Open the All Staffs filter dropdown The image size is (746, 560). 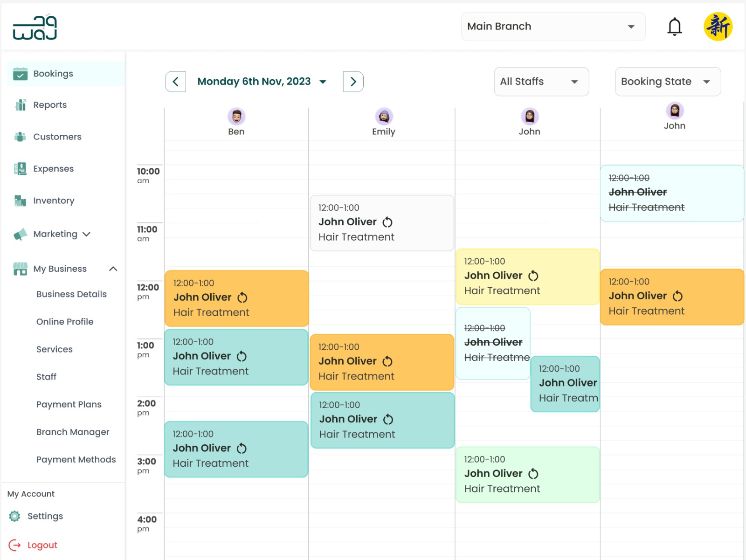[541, 82]
